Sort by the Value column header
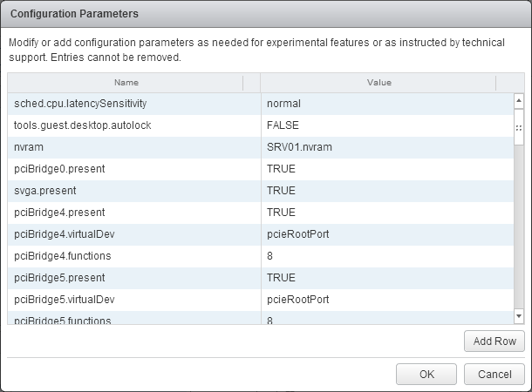The image size is (532, 392). click(379, 83)
